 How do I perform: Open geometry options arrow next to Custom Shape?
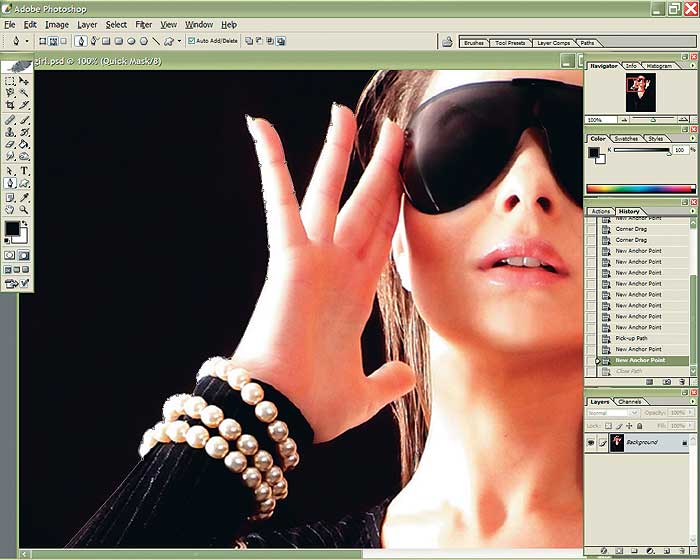(x=179, y=41)
